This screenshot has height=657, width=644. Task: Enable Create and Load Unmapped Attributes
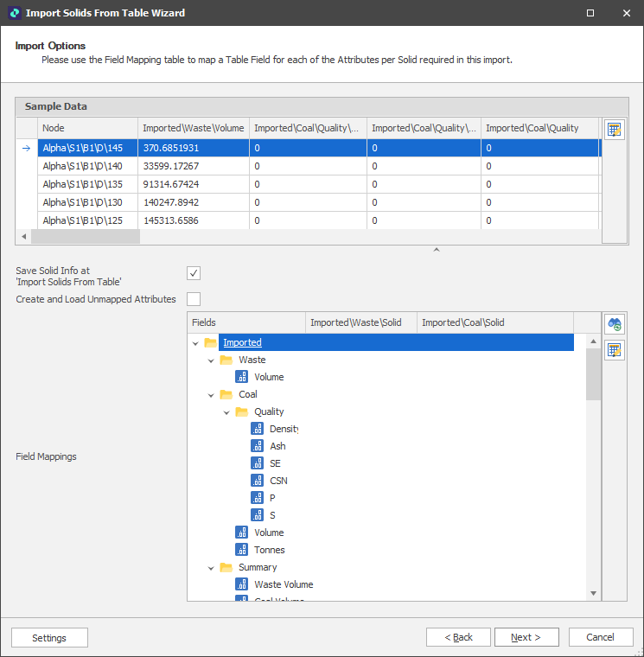(x=194, y=299)
